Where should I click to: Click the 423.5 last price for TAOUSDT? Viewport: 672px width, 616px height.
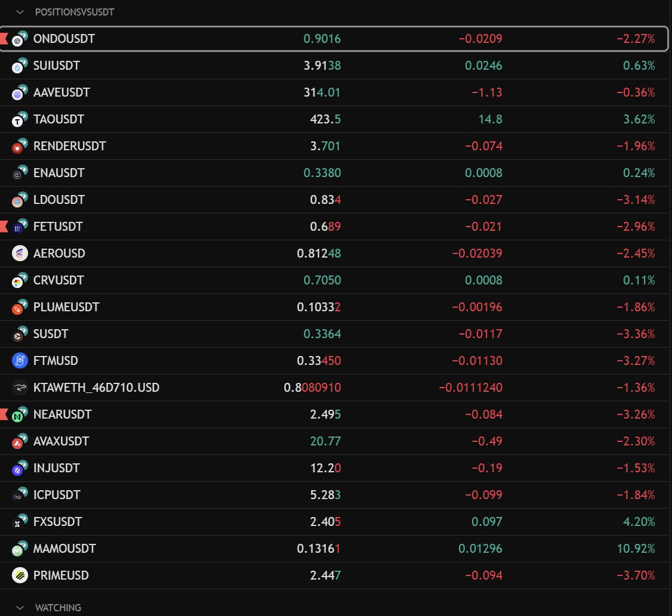click(x=325, y=119)
